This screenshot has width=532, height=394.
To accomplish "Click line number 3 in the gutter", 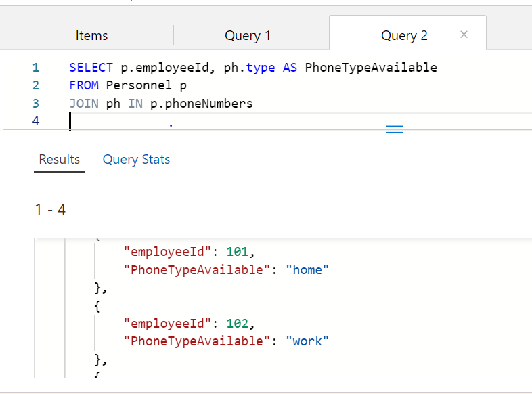I will [x=35, y=104].
